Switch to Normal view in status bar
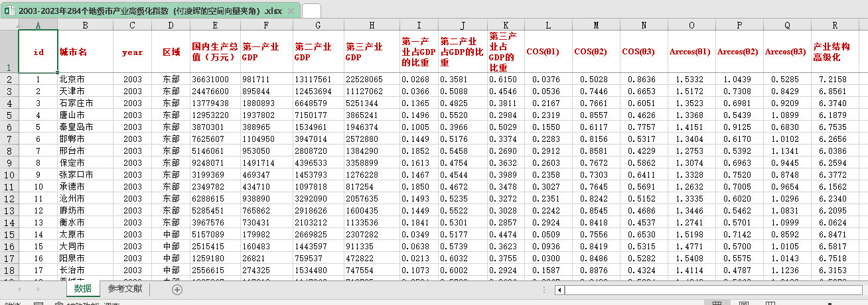This screenshot has height=305, width=868. pyautogui.click(x=717, y=303)
